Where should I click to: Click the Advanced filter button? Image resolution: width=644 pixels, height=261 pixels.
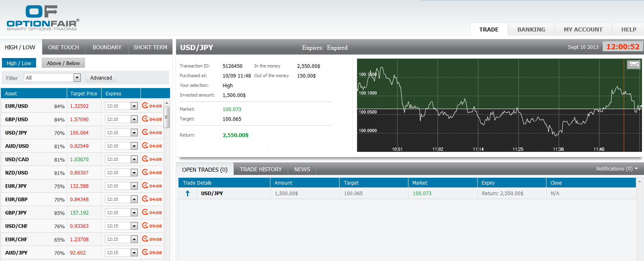(x=101, y=78)
